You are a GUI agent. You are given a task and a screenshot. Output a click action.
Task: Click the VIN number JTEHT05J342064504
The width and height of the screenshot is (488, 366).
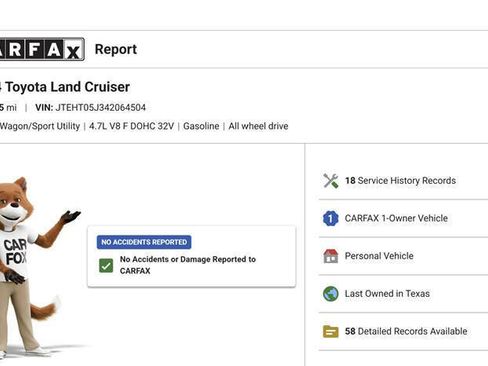pyautogui.click(x=101, y=108)
